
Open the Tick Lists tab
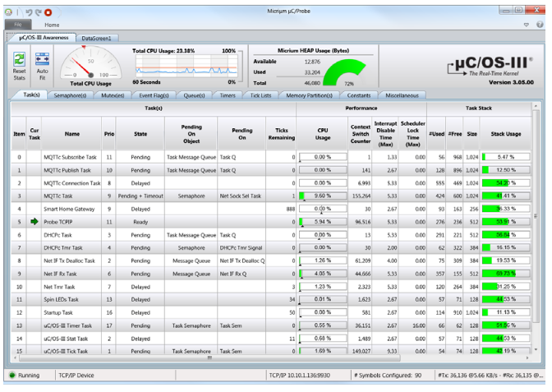(x=260, y=95)
